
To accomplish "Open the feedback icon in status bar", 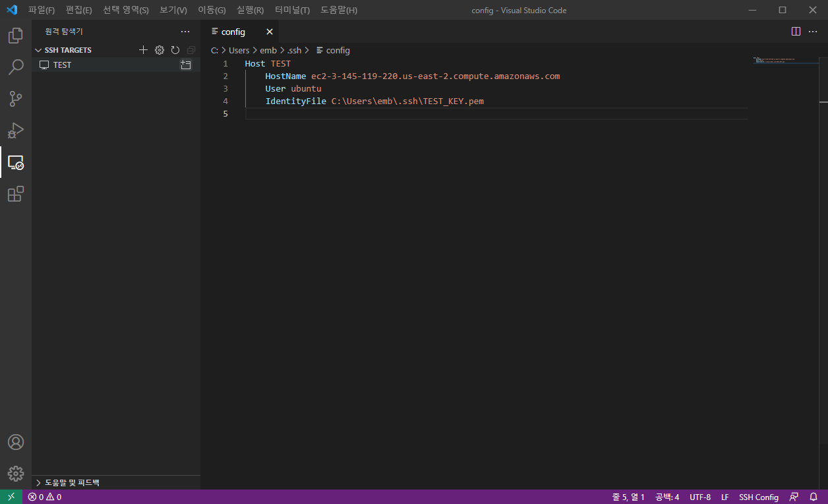I will [x=794, y=497].
